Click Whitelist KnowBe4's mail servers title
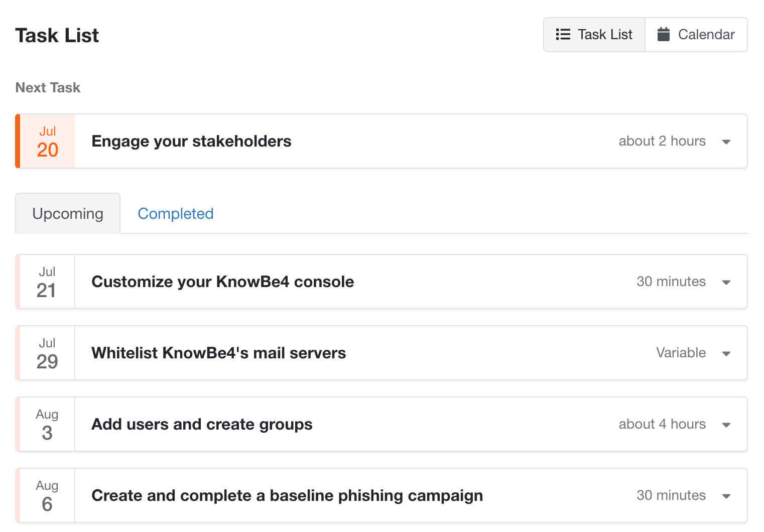 pyautogui.click(x=219, y=353)
